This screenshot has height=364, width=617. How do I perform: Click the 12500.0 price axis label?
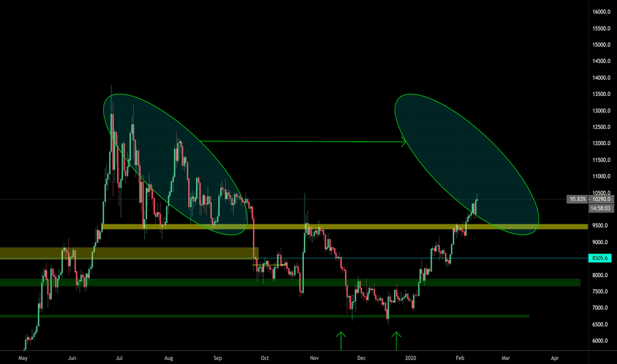coord(601,127)
